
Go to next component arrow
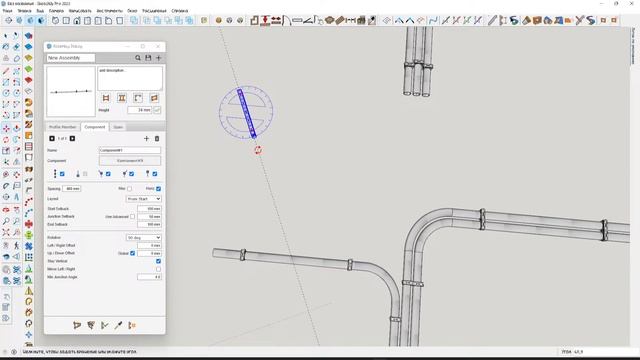[x=72, y=139]
